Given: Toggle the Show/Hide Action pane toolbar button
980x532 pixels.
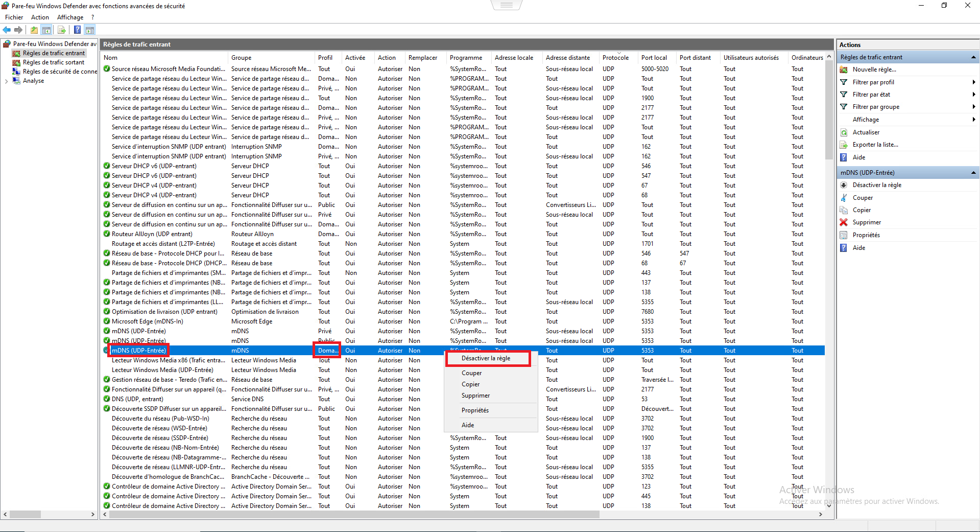Looking at the screenshot, I should point(90,30).
